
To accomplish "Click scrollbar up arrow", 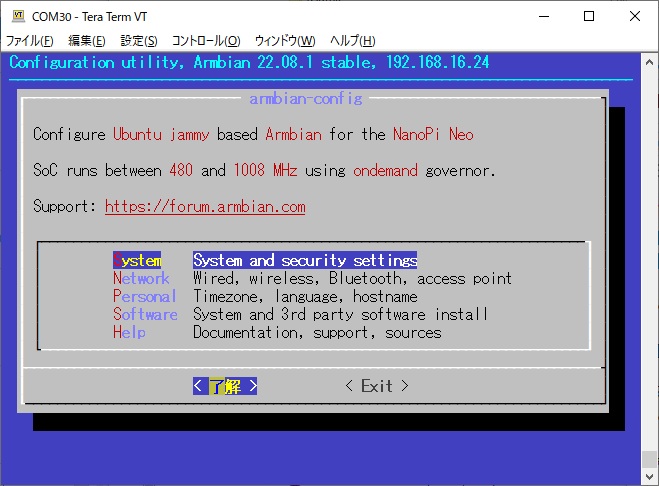I will 649,62.
